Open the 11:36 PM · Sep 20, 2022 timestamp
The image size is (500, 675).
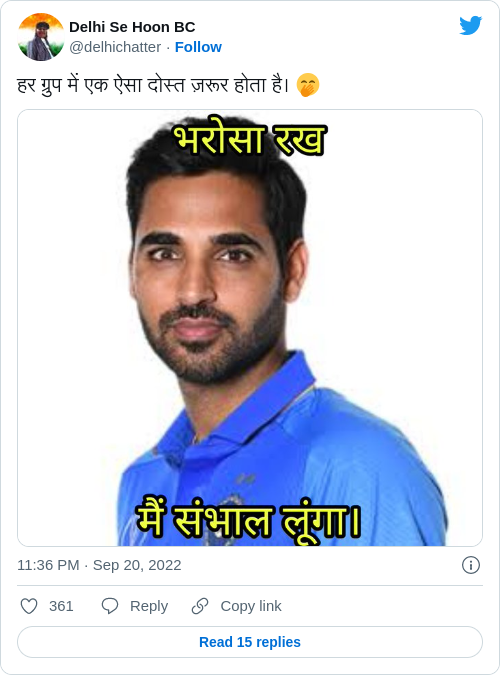99,565
